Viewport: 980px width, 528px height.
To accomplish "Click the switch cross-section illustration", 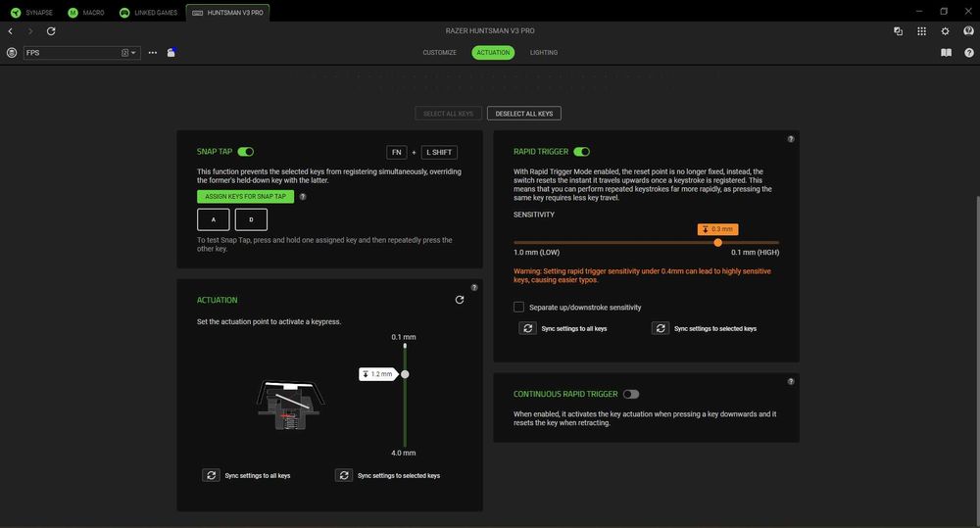I will [290, 405].
